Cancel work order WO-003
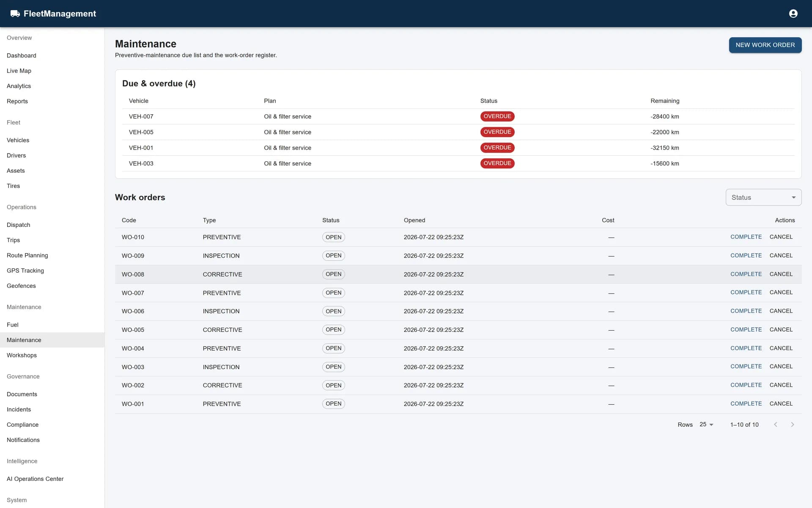Screen dimensions: 812x508 tap(781, 367)
